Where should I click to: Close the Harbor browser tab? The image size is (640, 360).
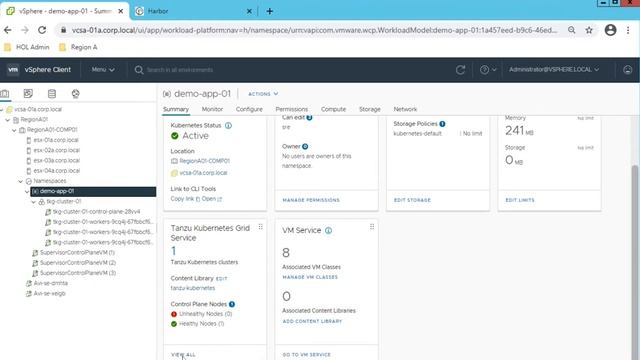[x=249, y=11]
